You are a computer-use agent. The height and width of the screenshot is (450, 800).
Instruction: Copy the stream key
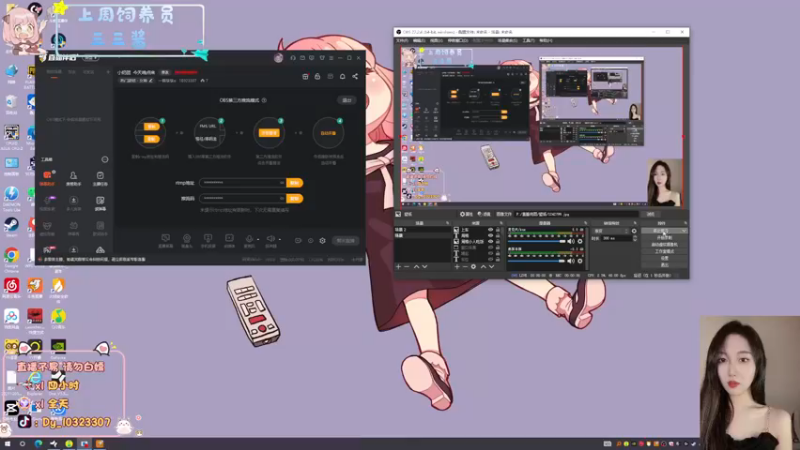294,198
